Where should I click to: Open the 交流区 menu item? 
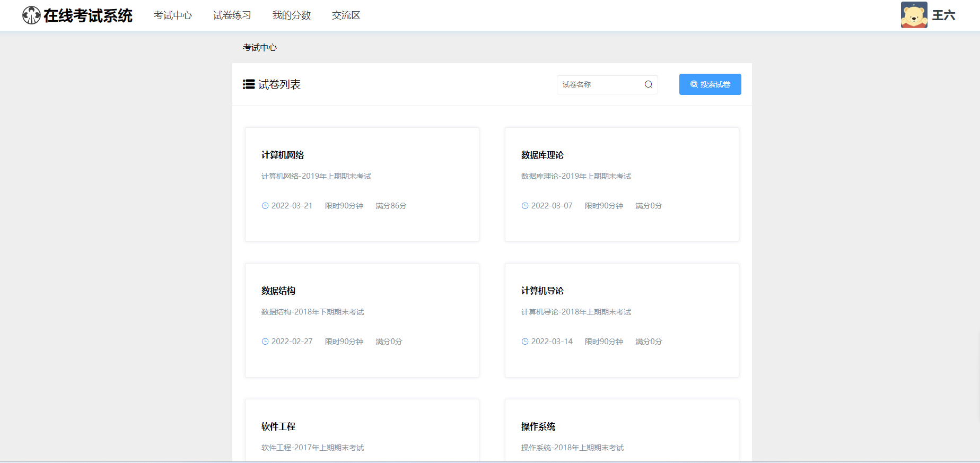click(346, 15)
